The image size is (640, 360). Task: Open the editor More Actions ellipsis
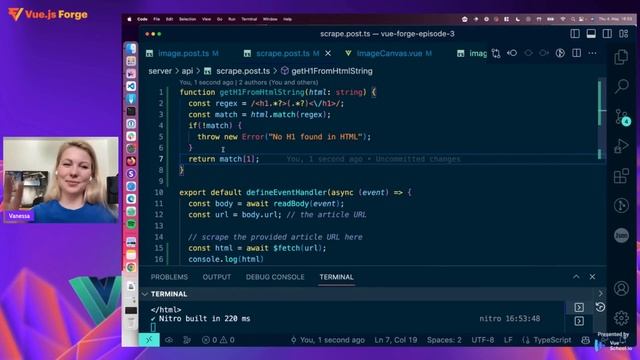coord(592,53)
